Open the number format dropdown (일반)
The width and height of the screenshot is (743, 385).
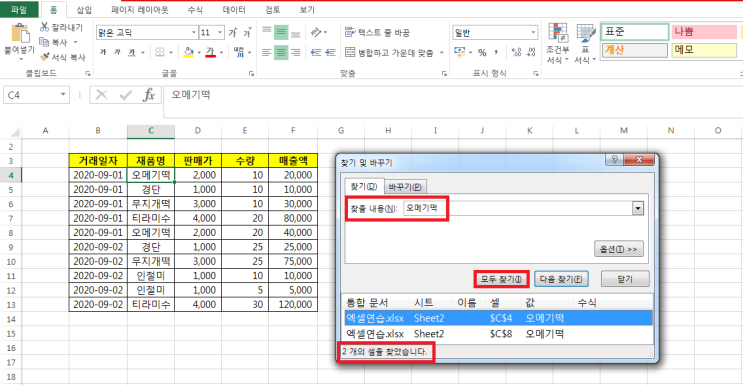533,33
